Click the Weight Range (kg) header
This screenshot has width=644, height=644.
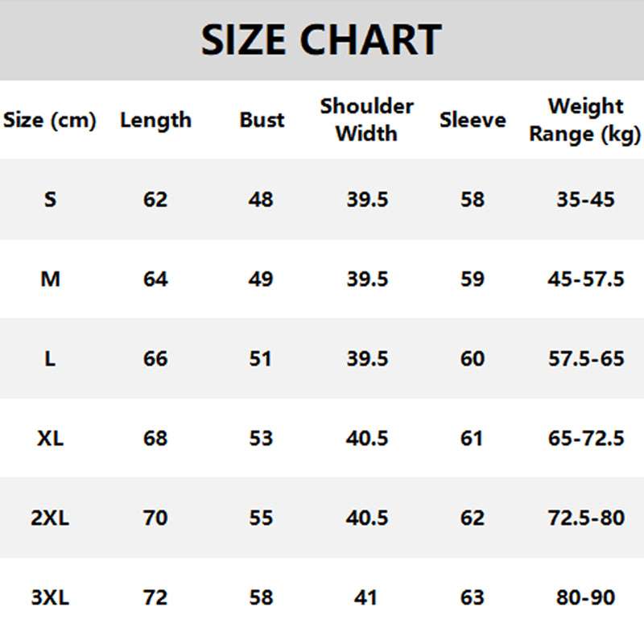tap(585, 119)
